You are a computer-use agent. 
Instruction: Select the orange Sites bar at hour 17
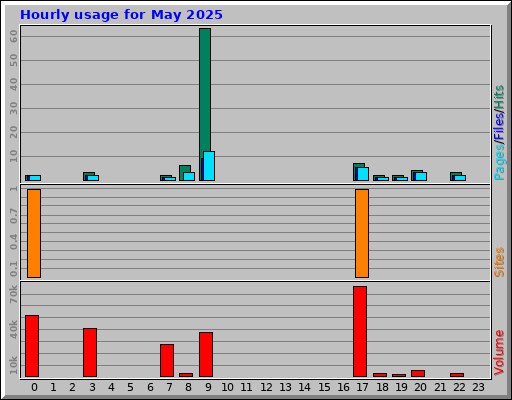pos(362,233)
